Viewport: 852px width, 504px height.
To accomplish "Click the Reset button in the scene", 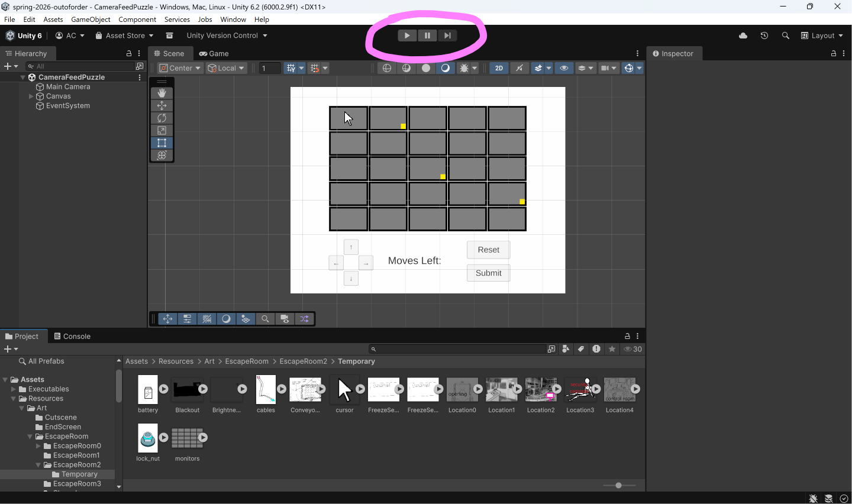I will click(x=489, y=250).
